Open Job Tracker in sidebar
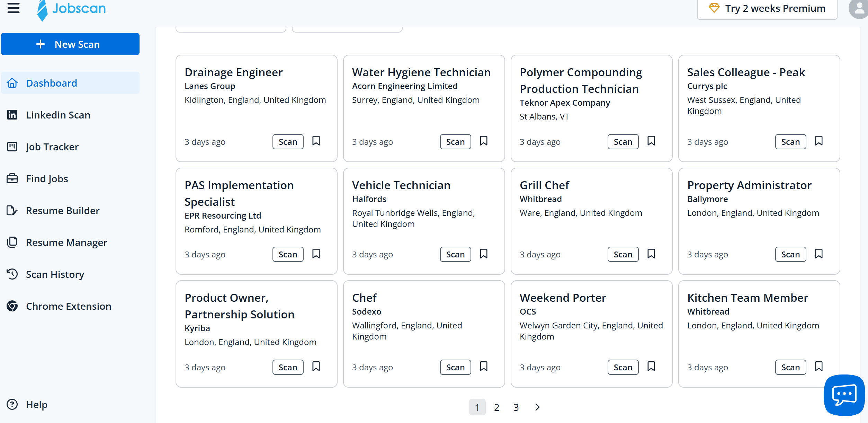Image resolution: width=868 pixels, height=423 pixels. point(52,147)
